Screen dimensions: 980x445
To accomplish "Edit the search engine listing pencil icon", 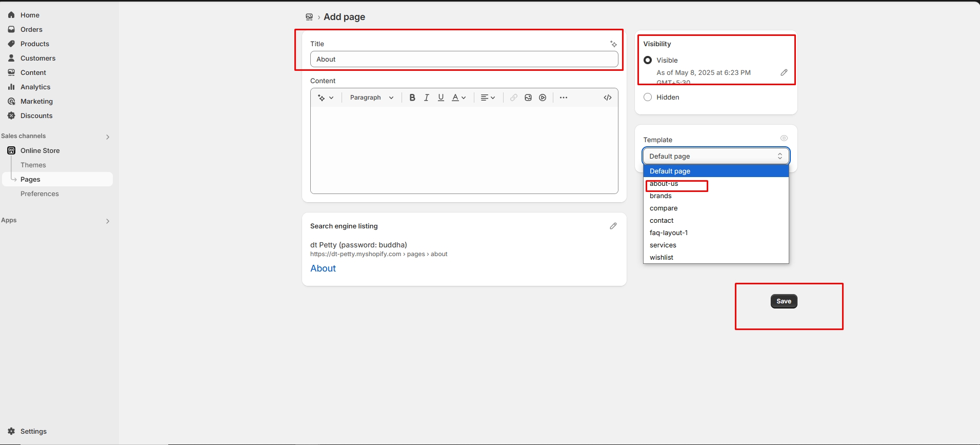I will (613, 226).
